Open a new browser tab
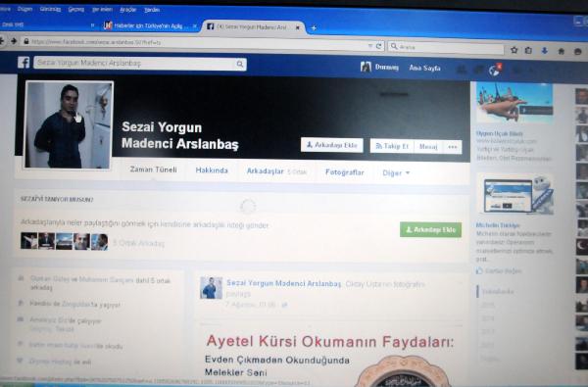Image resolution: width=588 pixels, height=387 pixels. coord(314,27)
